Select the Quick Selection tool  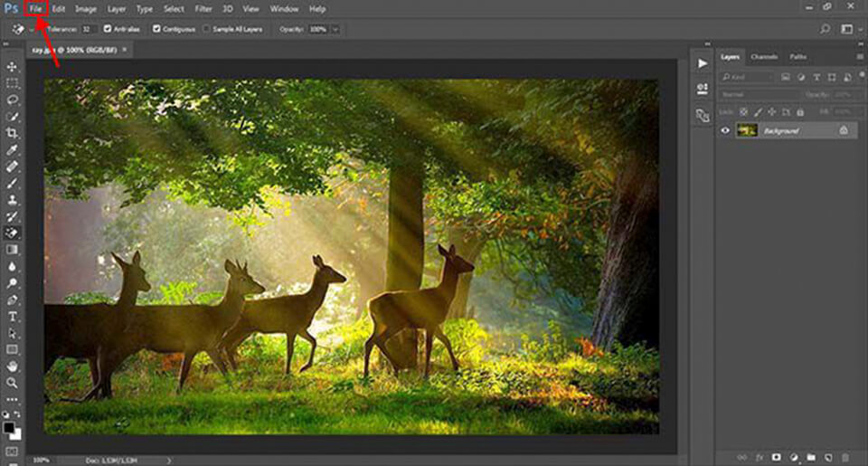point(12,117)
